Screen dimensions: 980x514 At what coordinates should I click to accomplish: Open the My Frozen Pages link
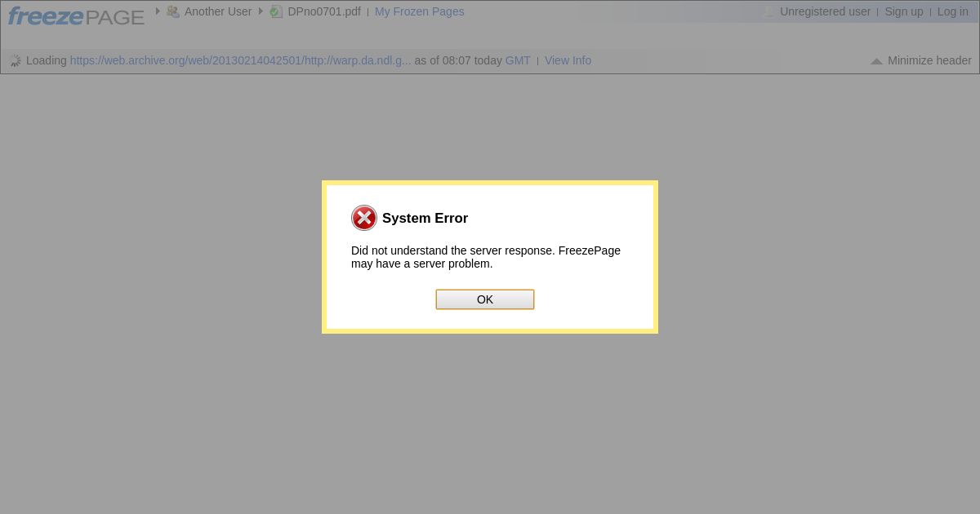[419, 11]
